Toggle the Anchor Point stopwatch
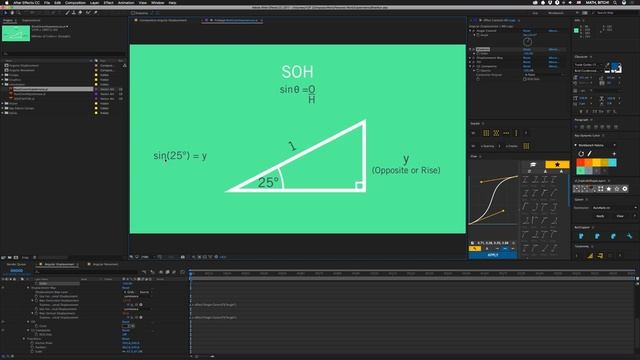This screenshot has width=640, height=360. pos(32,343)
